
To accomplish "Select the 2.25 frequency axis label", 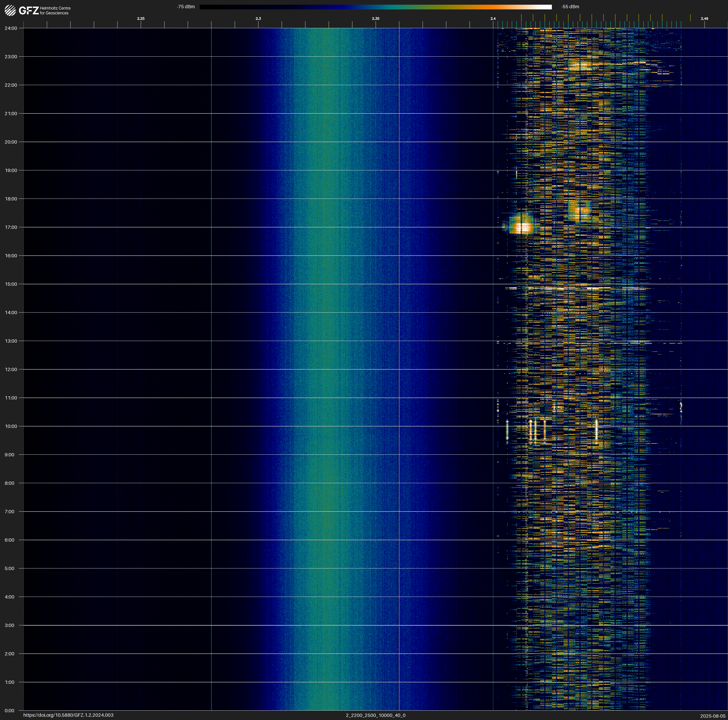I will (x=140, y=19).
